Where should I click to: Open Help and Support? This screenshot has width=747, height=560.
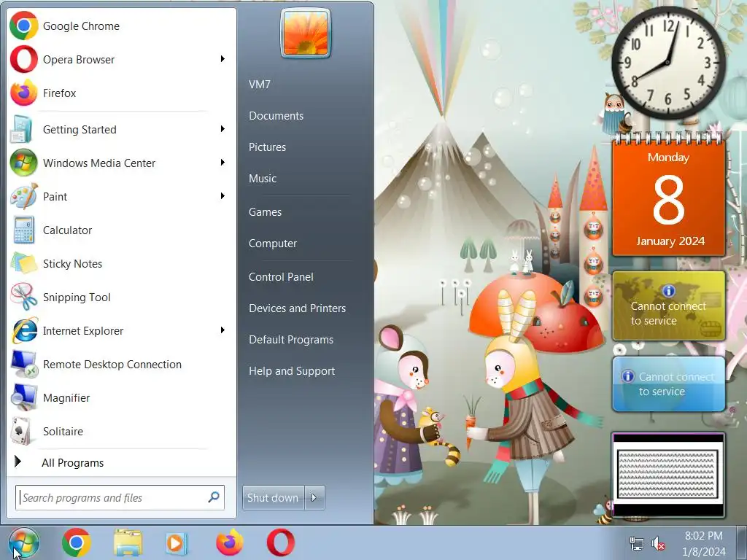click(x=292, y=371)
